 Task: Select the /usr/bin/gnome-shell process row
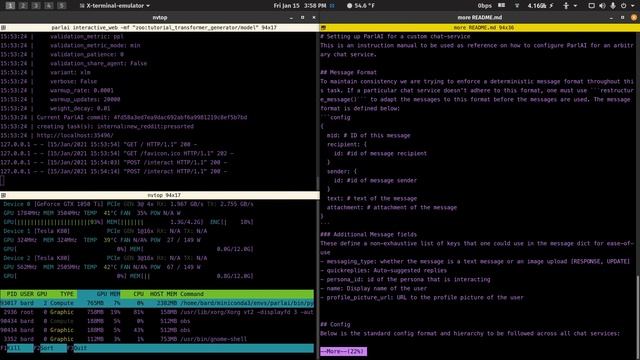[157, 339]
